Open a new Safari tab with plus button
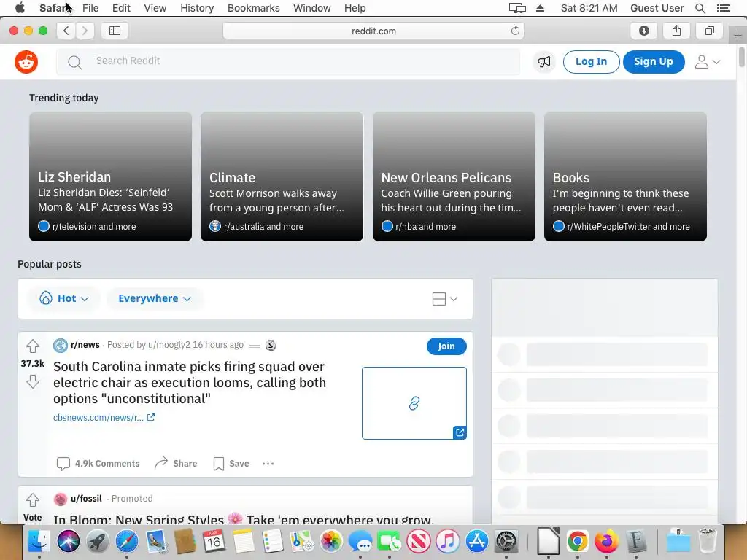This screenshot has height=560, width=747. 738,35
